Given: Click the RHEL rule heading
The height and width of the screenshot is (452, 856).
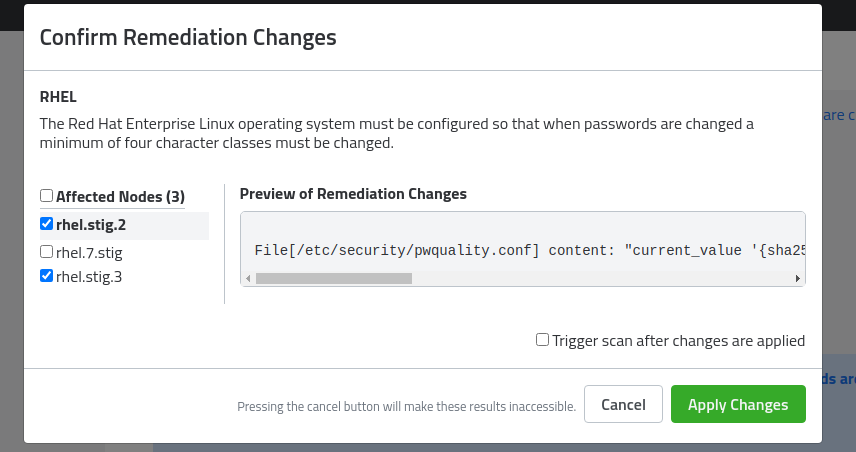Looking at the screenshot, I should click(58, 97).
